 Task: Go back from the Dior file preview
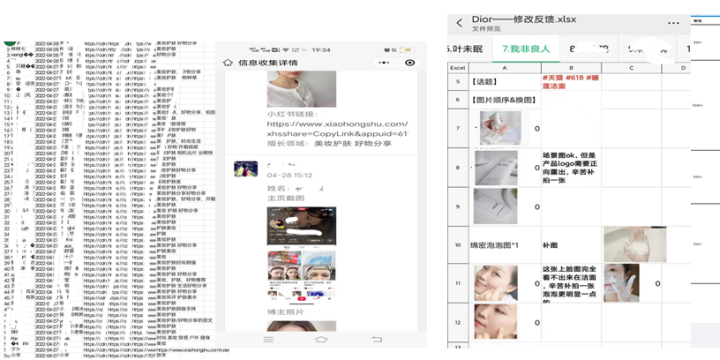(459, 23)
